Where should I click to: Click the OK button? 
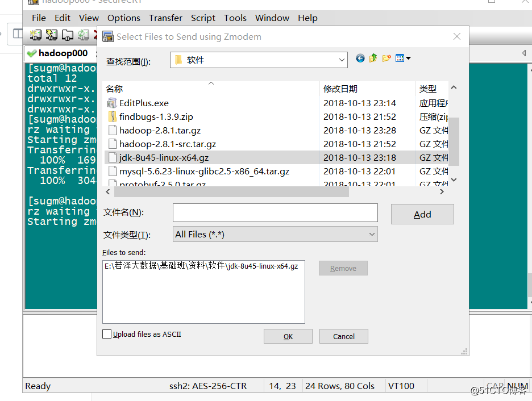(288, 336)
